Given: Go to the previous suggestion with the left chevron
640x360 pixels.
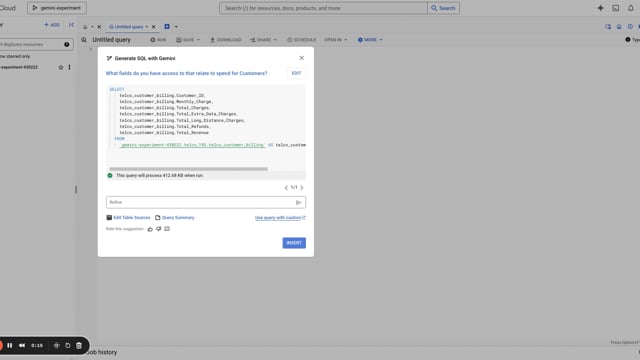Looking at the screenshot, I should [x=286, y=188].
